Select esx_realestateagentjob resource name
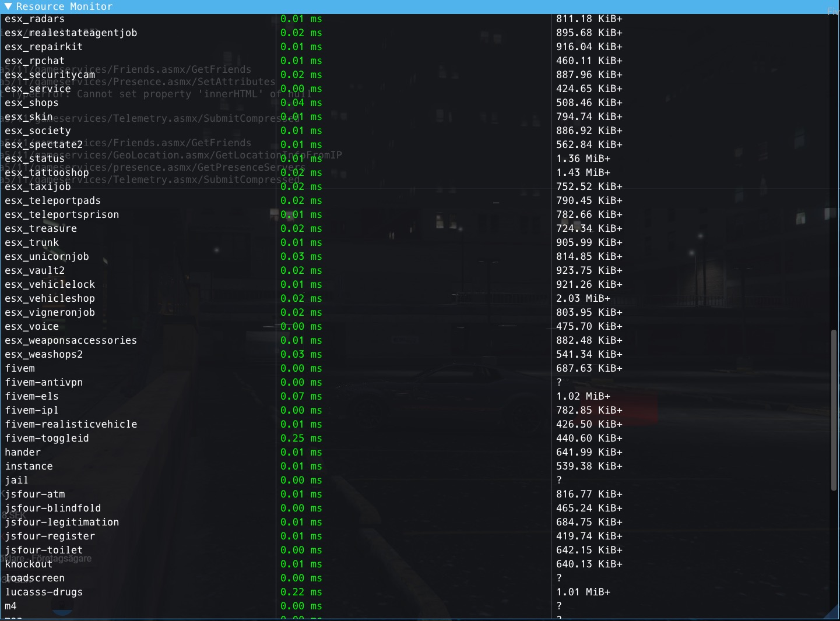 71,33
